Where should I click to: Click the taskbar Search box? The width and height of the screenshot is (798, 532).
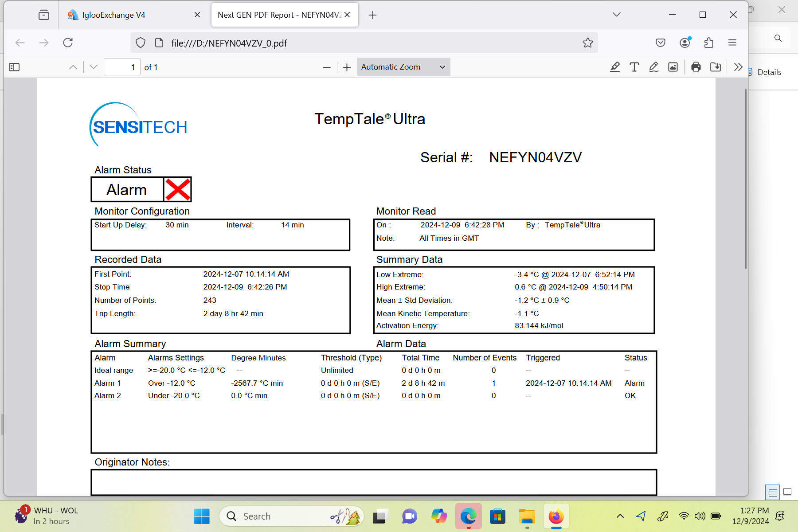point(292,516)
